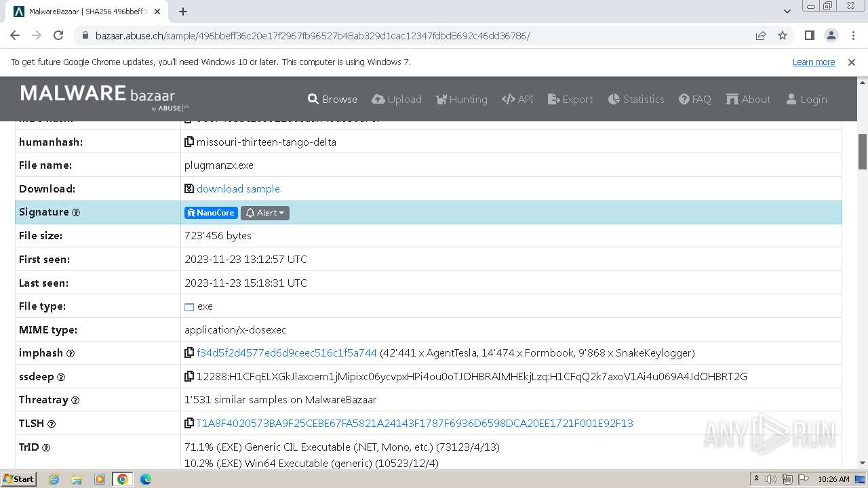Open TrID help question icon
This screenshot has width=868, height=488.
[x=46, y=447]
